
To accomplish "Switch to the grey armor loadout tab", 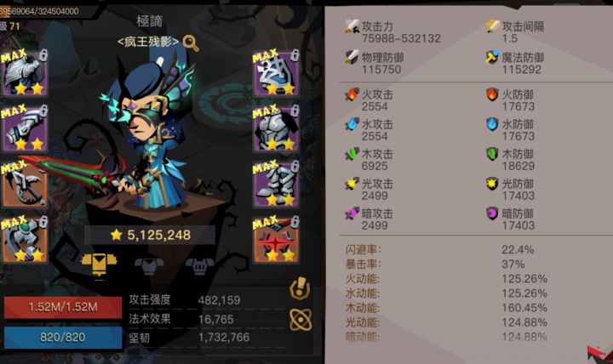I will (x=149, y=265).
